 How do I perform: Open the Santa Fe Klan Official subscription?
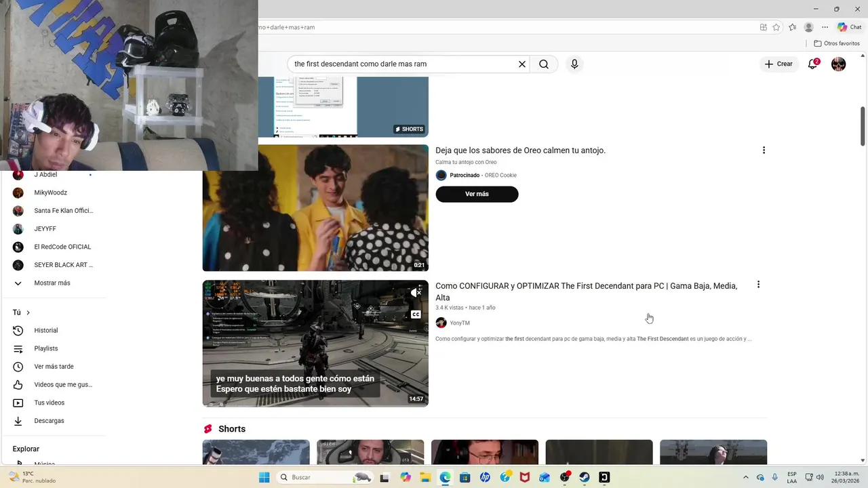53,211
